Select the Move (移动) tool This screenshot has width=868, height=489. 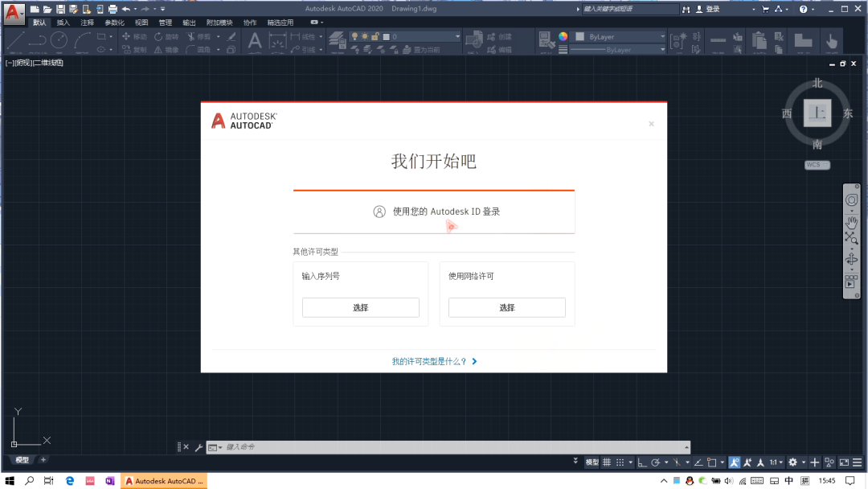(134, 36)
